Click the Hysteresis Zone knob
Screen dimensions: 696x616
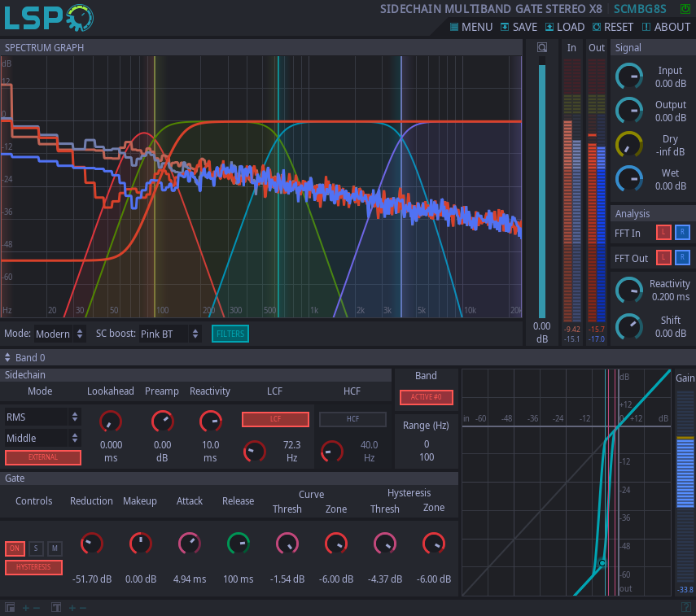coord(434,544)
